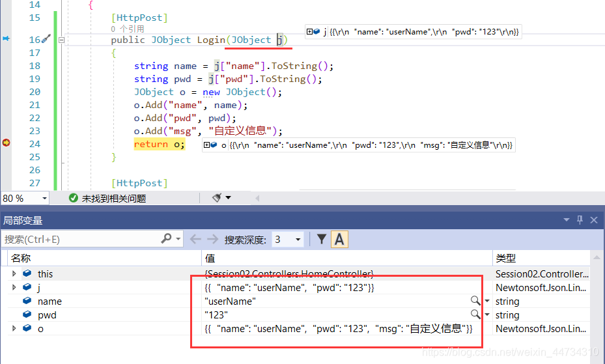Open the code cleanup dropdown arrow
Viewport: 605px width, 364px height.
pos(229,197)
